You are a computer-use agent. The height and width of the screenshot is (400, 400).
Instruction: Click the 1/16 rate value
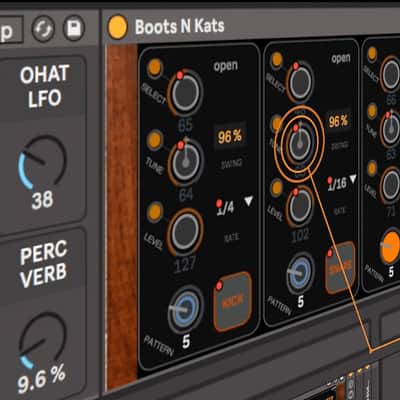[337, 183]
